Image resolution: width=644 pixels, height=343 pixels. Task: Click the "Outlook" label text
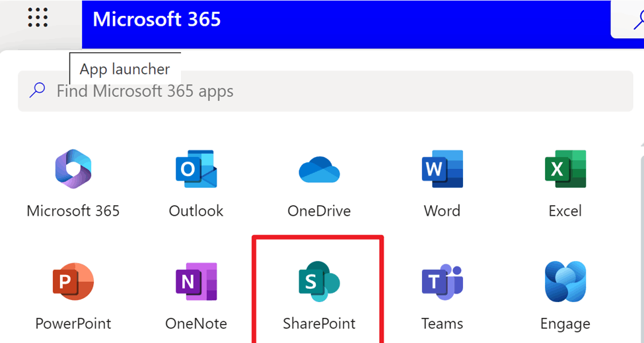click(x=196, y=211)
